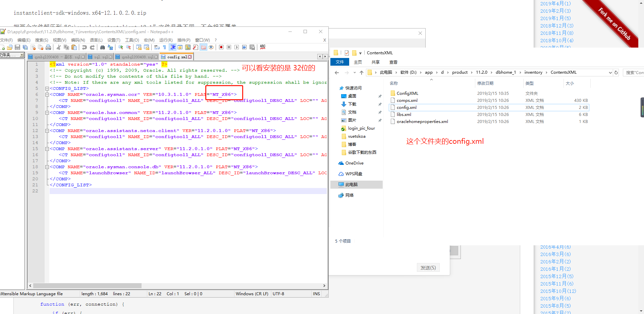Open Find with the binoculars icon
The image size is (644, 314).
coord(103,47)
